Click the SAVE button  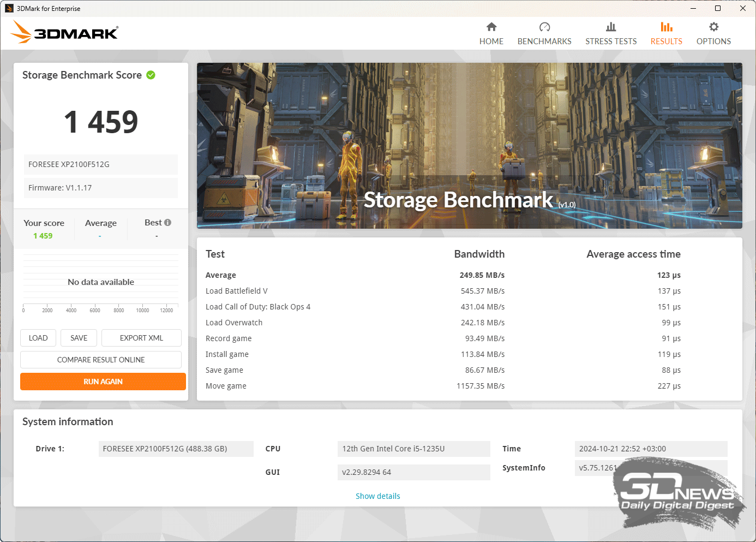click(x=79, y=338)
